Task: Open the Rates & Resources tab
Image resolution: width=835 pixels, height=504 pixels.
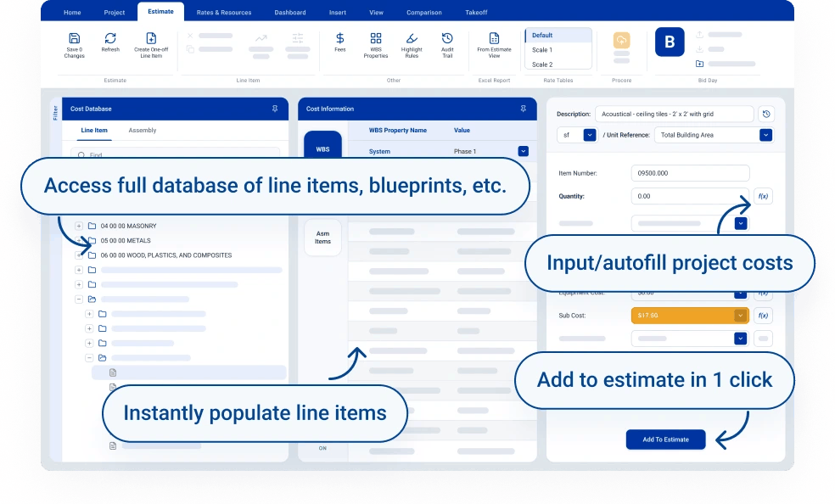Action: click(224, 12)
